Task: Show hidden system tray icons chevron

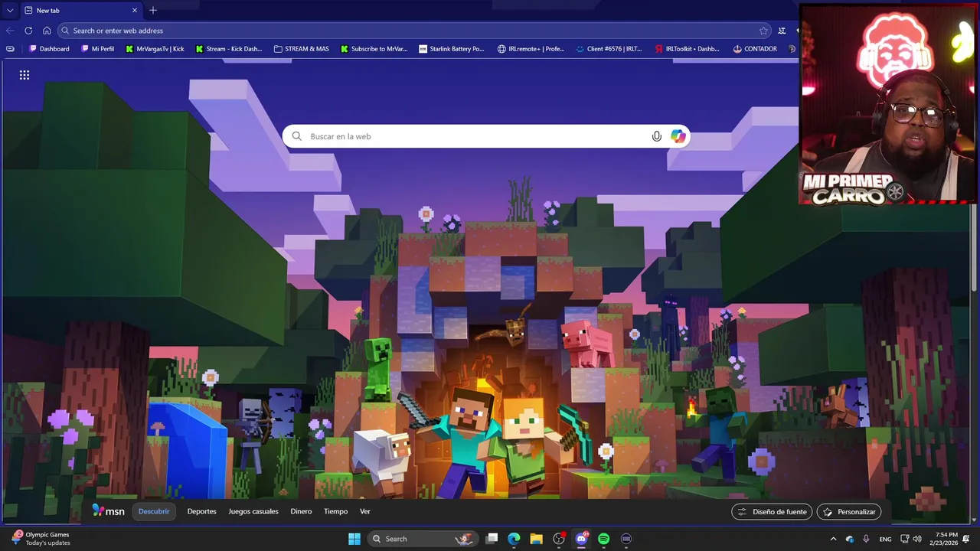Action: tap(834, 539)
